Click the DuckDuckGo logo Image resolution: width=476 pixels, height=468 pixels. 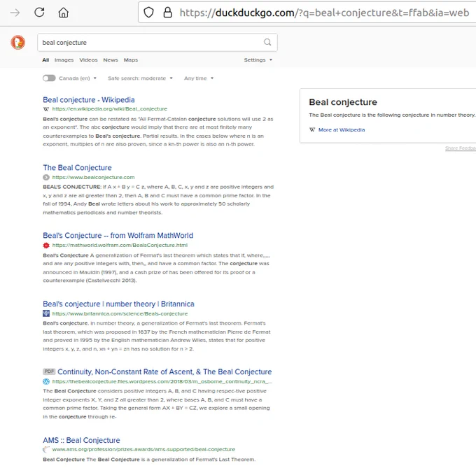click(x=18, y=42)
